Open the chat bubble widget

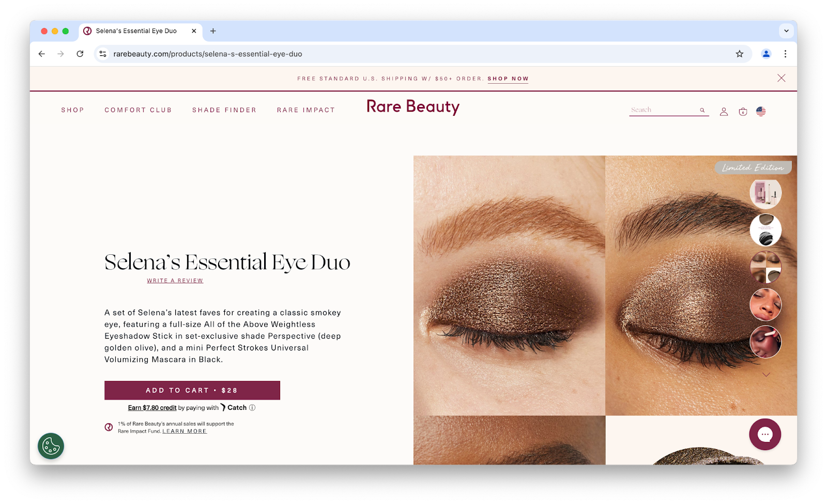765,435
